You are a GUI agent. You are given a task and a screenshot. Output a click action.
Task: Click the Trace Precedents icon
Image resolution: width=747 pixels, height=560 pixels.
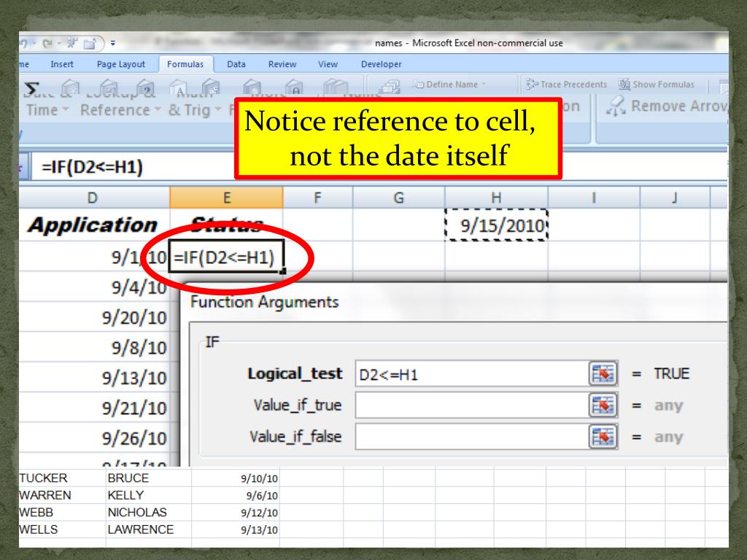click(530, 85)
